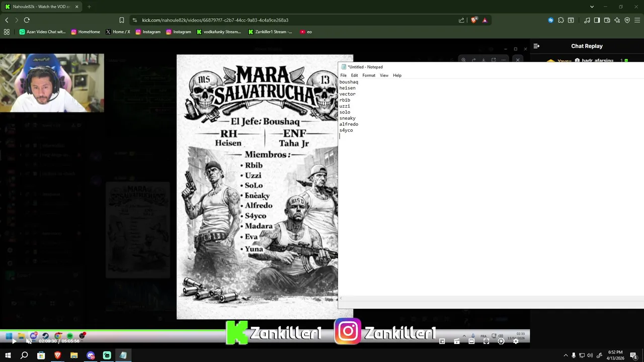Click the microphone icon in system tray

[574, 355]
